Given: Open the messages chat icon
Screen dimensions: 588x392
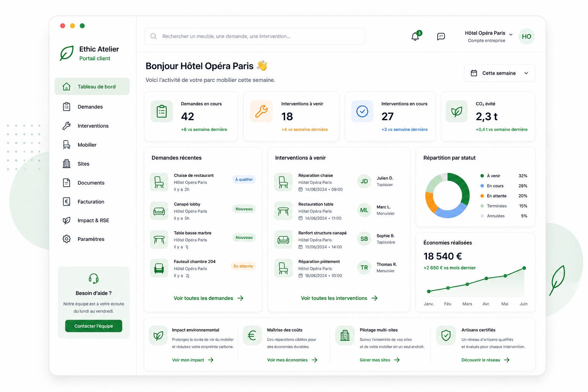Looking at the screenshot, I should click(x=441, y=36).
